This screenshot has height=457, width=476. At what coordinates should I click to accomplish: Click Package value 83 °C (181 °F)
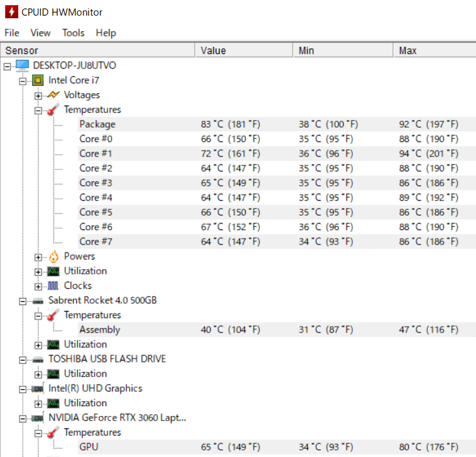pyautogui.click(x=230, y=124)
